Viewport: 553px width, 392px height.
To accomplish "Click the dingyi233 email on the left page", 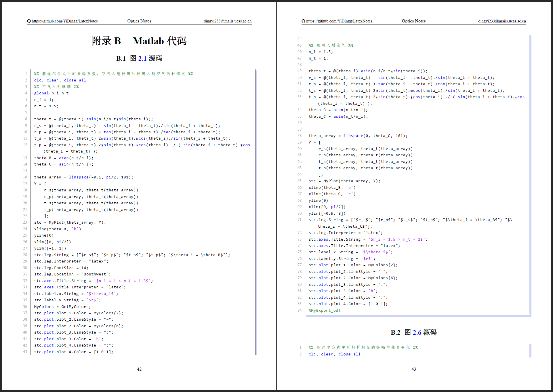I will (x=227, y=21).
